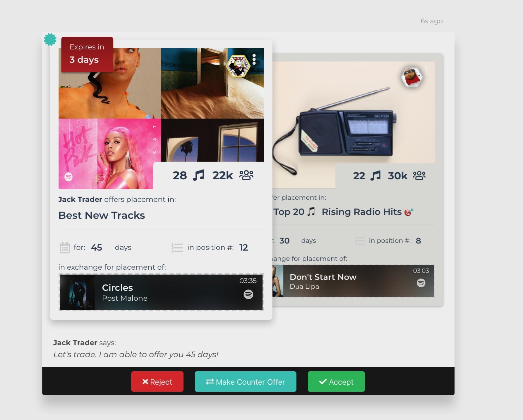Click the Spotify icon on Don't Start Now track

pyautogui.click(x=421, y=283)
